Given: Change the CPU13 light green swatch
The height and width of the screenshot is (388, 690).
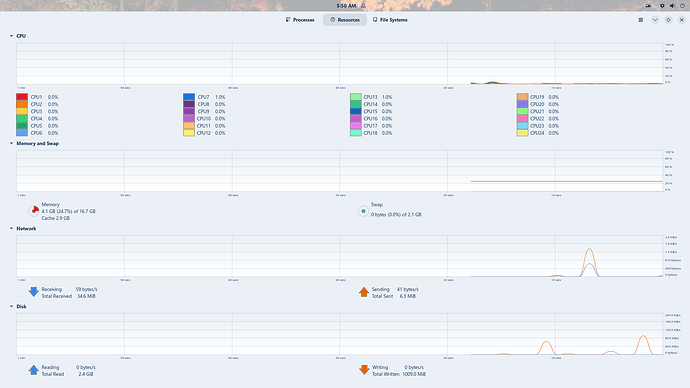Looking at the screenshot, I should point(356,97).
